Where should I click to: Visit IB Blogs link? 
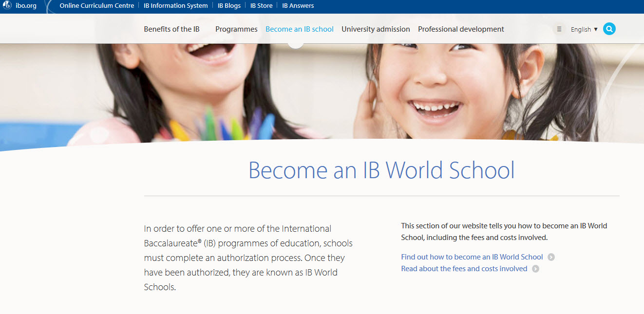pos(229,6)
